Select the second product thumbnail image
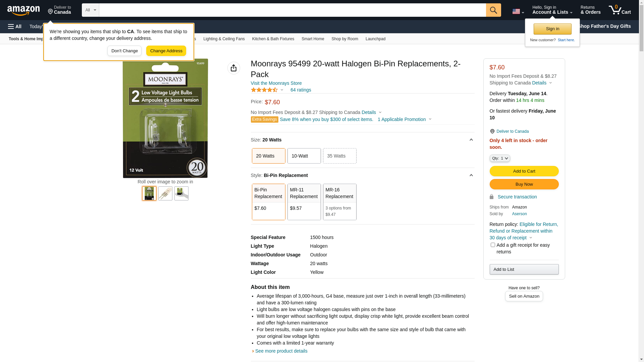Screen dimensions: 644x362 point(165,193)
